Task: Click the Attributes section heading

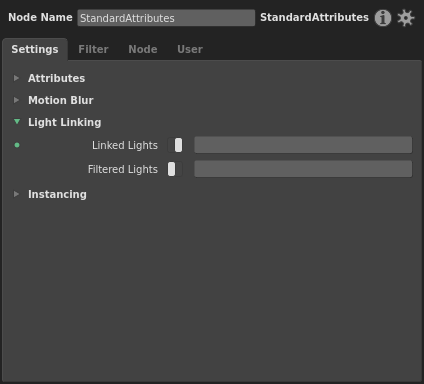Action: coord(56,78)
